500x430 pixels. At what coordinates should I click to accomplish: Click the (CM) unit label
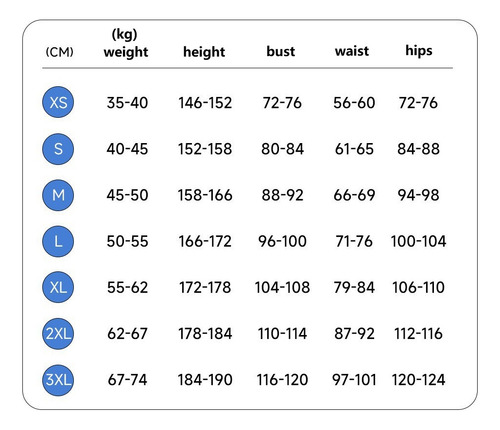click(x=59, y=52)
